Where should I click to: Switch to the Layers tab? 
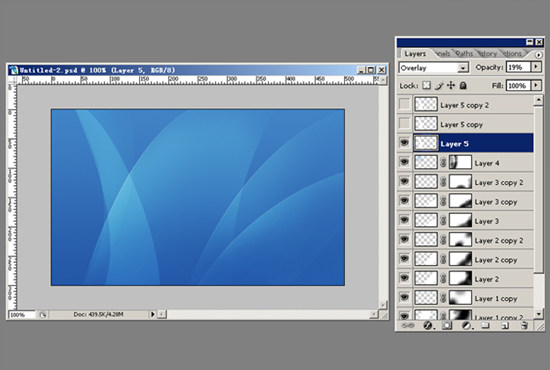coord(415,54)
